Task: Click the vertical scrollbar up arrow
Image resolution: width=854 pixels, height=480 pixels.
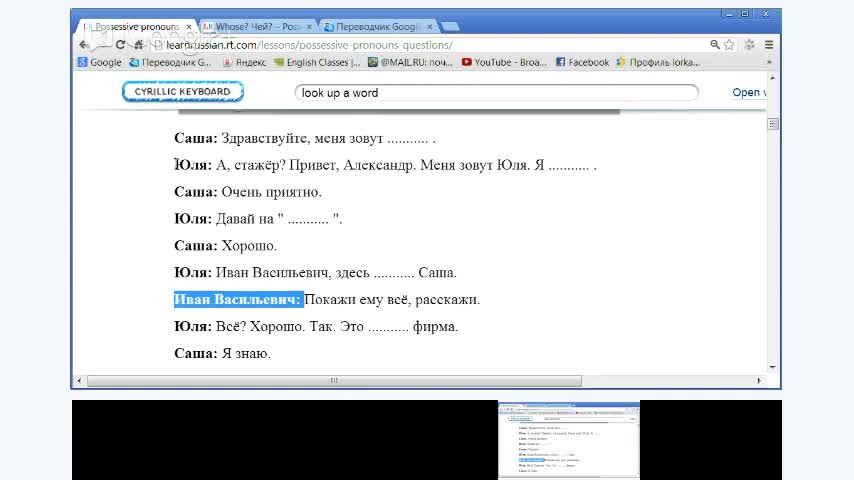Action: (772, 78)
